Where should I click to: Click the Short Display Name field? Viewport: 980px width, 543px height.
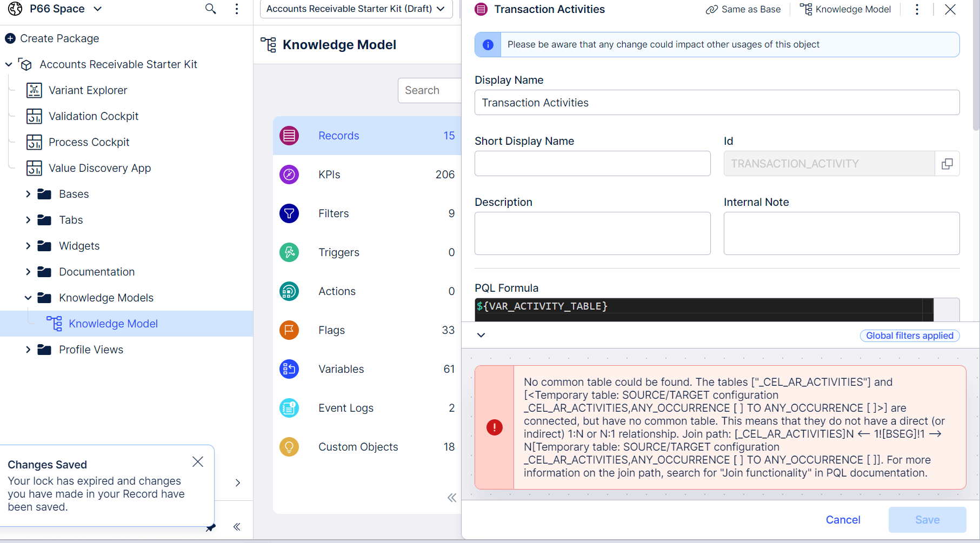click(x=592, y=163)
